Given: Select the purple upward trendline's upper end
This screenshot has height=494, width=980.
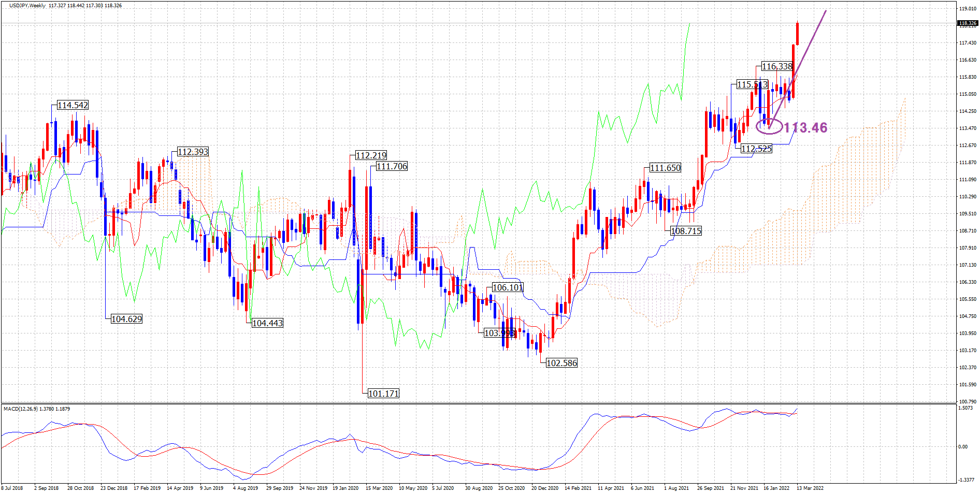Looking at the screenshot, I should click(x=825, y=11).
